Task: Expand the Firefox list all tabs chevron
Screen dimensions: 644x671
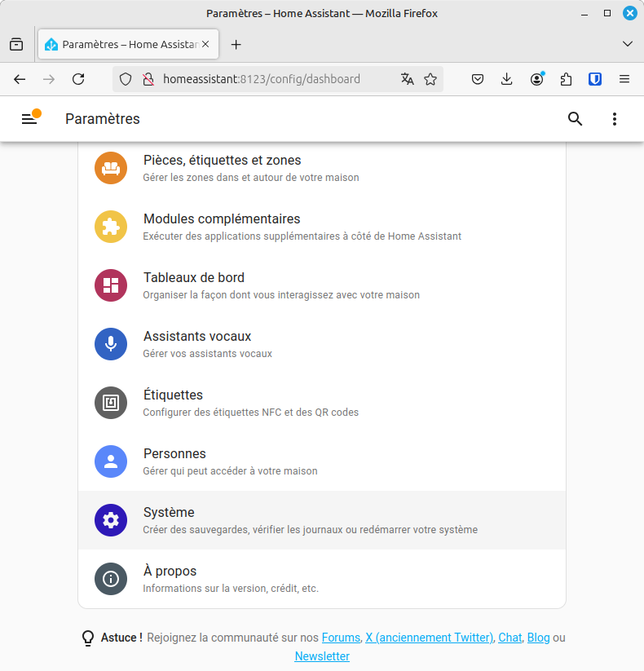Action: point(628,44)
